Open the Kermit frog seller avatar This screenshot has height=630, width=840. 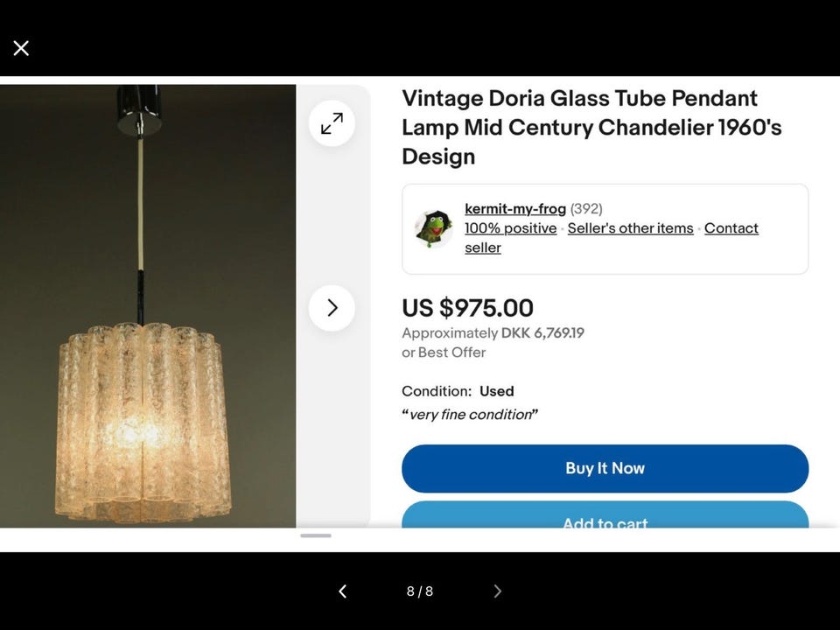coord(434,228)
